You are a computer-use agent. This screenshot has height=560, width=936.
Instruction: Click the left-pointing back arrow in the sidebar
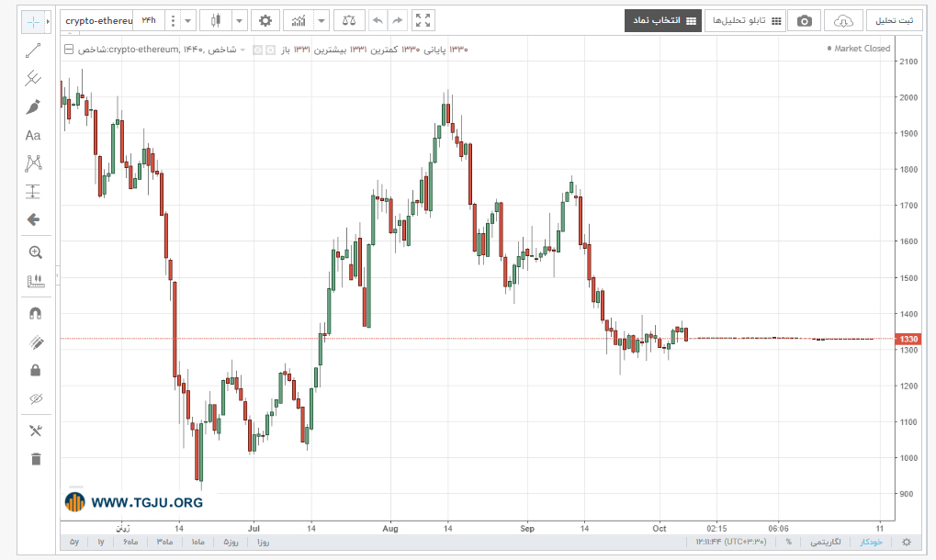[x=33, y=219]
